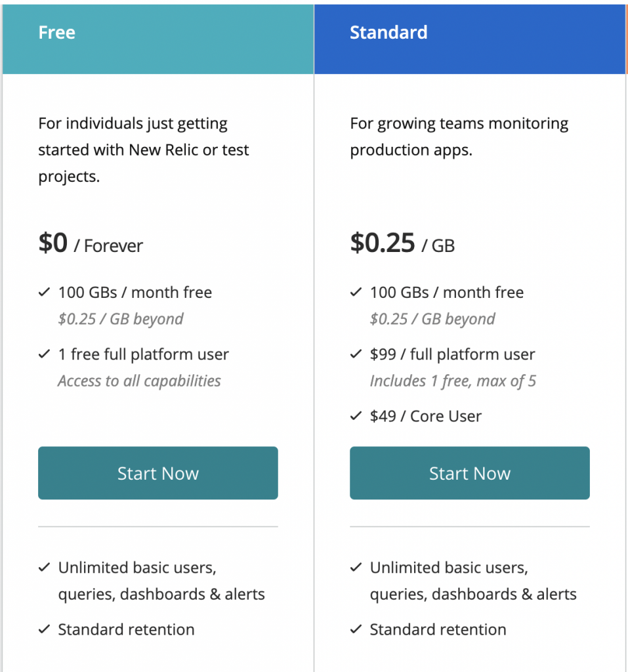
Task: Click the Start Now button under Free plan
Action: tap(157, 472)
